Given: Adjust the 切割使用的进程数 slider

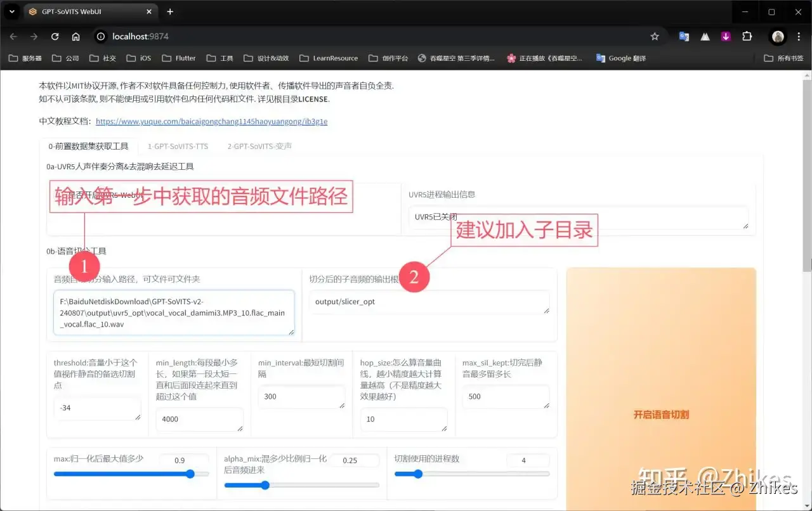Looking at the screenshot, I should click(472, 474).
